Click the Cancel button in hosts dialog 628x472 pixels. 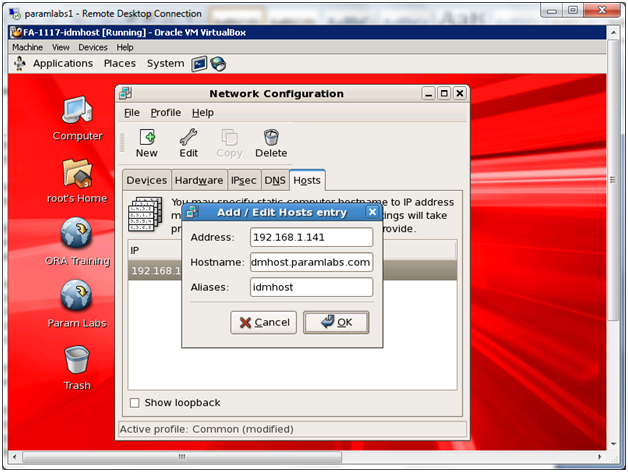264,323
